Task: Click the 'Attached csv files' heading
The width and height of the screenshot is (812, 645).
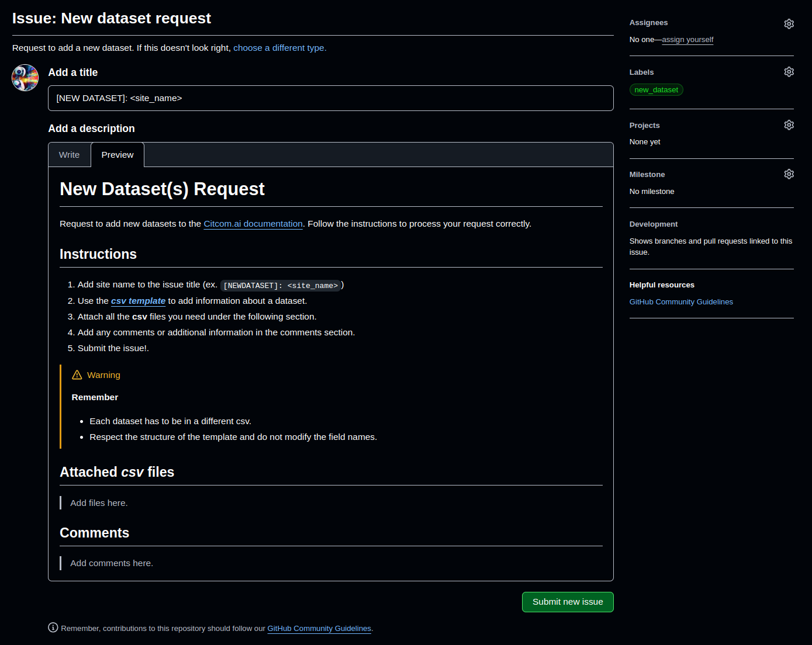Action: click(x=117, y=472)
